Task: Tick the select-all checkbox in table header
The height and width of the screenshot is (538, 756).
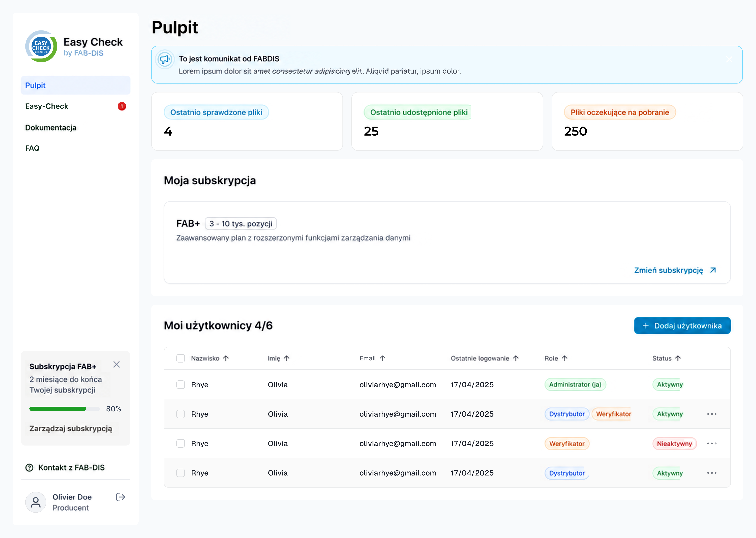Action: pos(180,358)
